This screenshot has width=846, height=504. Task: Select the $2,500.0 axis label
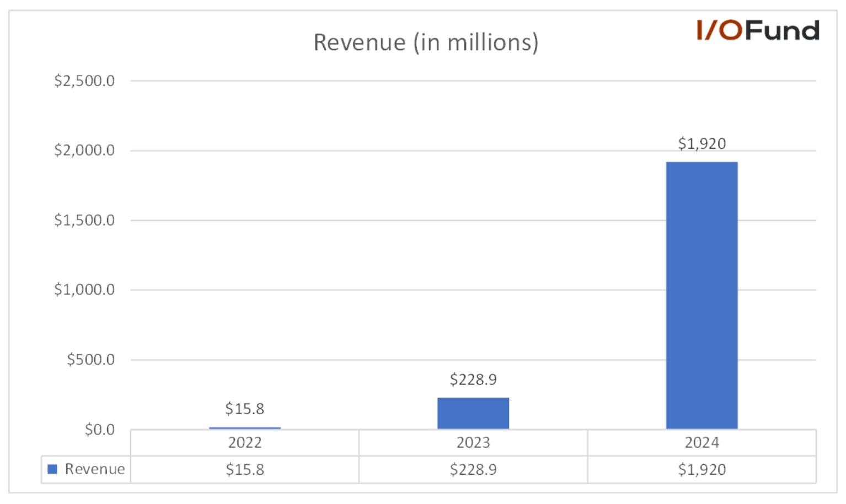84,81
